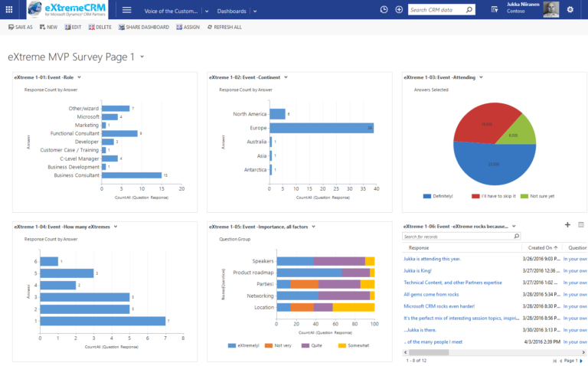
Task: Expand the Dashboards menu chevron
Action: 255,11
